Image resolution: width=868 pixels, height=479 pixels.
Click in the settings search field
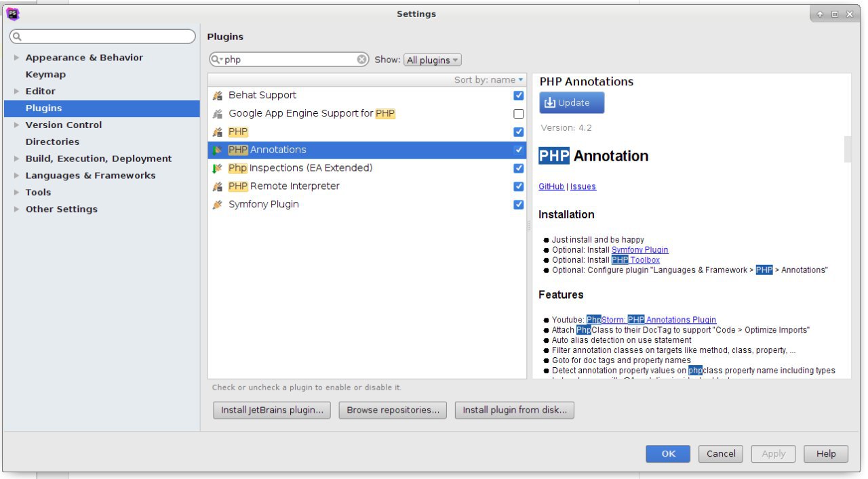click(102, 37)
